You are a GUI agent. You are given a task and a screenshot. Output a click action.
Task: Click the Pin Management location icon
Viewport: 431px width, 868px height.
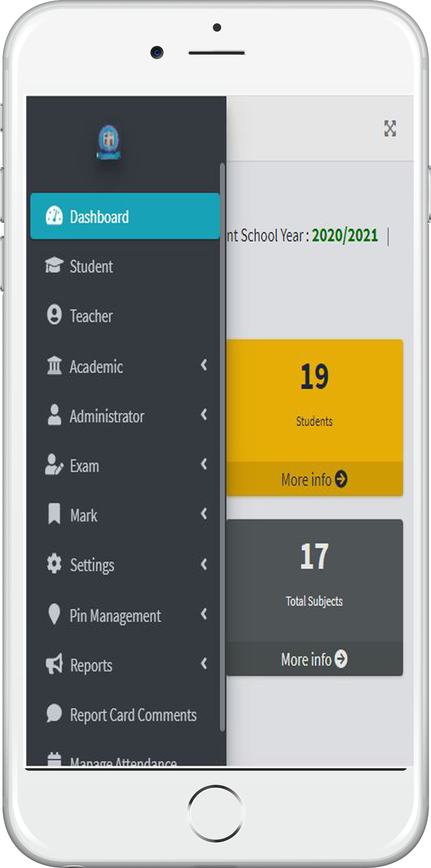point(54,614)
